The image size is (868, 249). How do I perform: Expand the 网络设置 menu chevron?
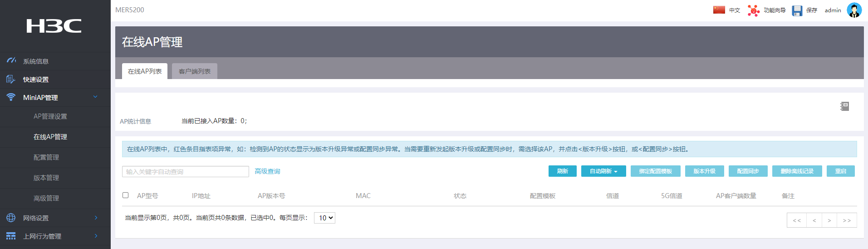coord(96,218)
